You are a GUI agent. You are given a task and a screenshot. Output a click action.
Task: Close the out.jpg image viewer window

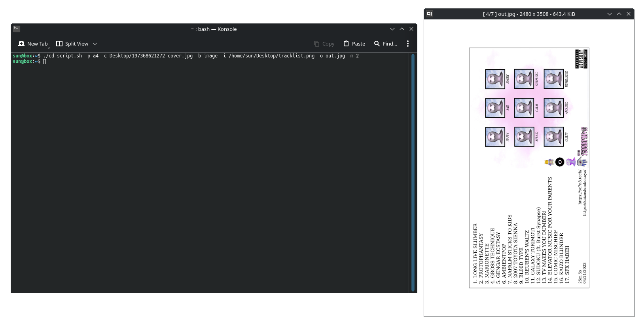629,14
